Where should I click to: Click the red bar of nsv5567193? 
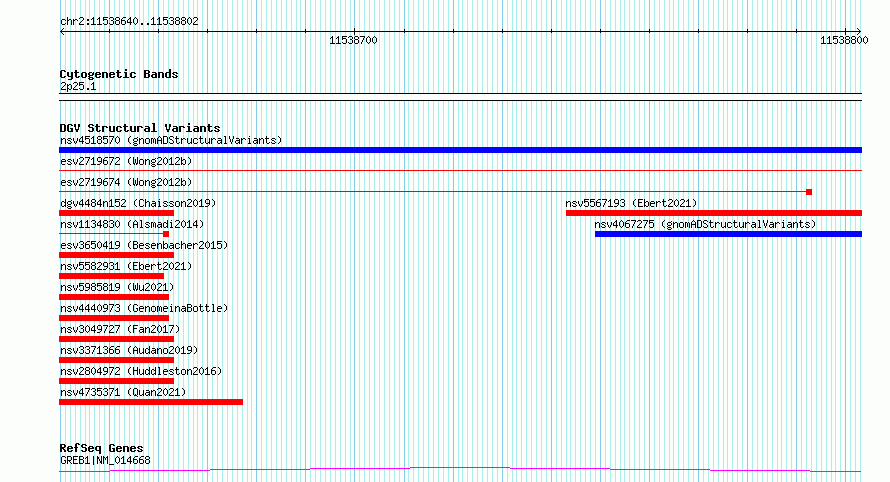coord(714,213)
